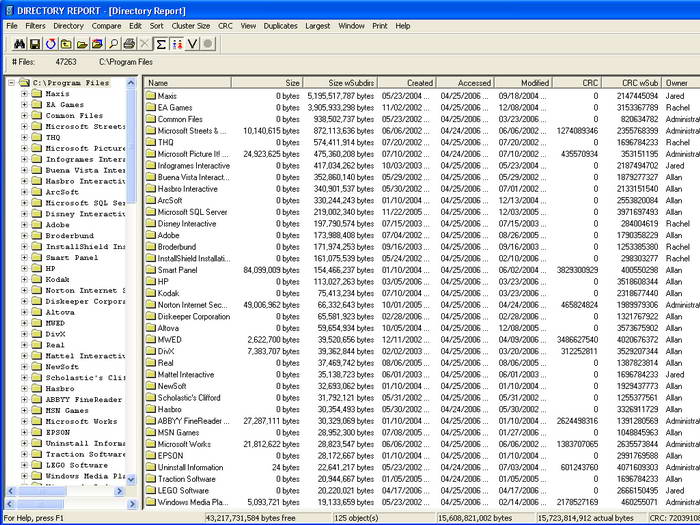Click the Kodak folder icon in list
The width and height of the screenshot is (700, 525).
pyautogui.click(x=151, y=293)
